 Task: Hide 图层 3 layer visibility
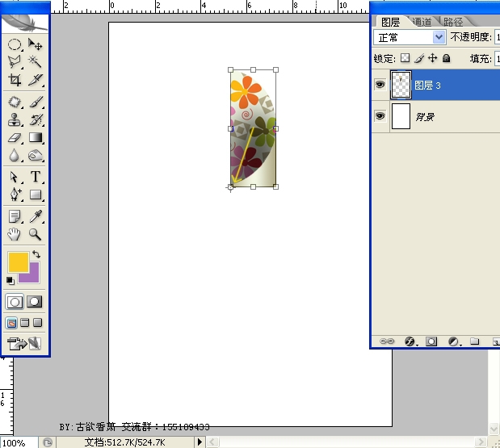[380, 85]
